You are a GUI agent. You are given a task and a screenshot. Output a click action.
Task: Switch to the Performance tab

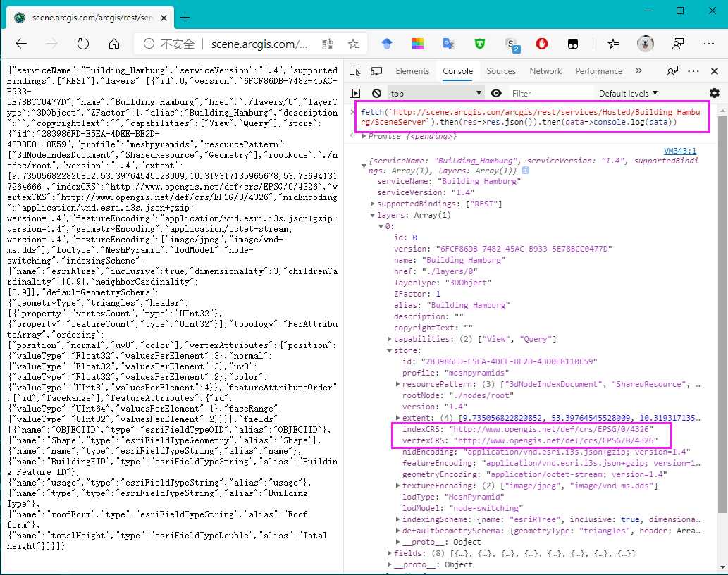tap(598, 71)
